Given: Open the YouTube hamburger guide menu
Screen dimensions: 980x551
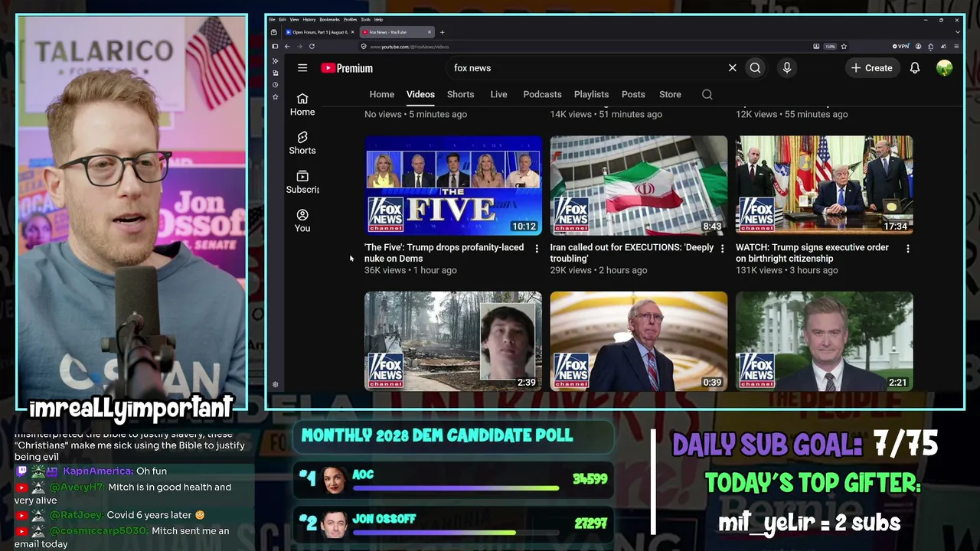Looking at the screenshot, I should tap(302, 68).
